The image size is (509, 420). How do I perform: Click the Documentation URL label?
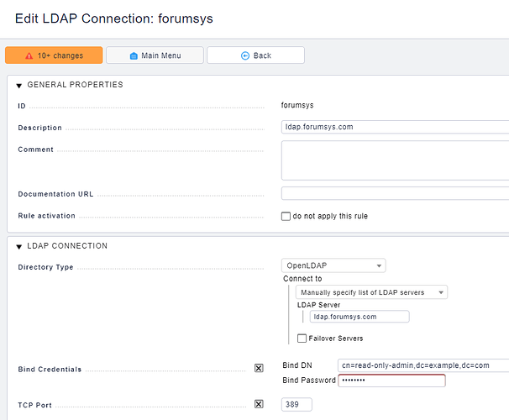coord(55,194)
